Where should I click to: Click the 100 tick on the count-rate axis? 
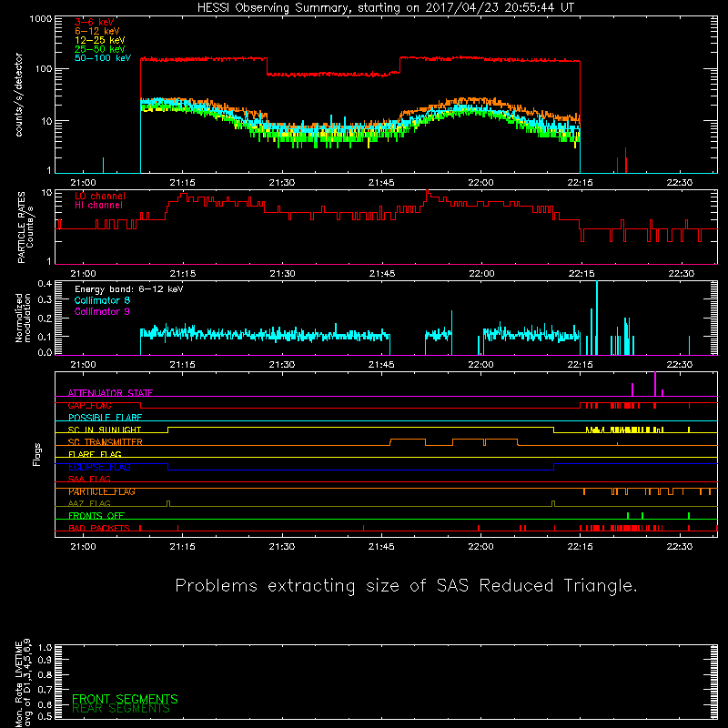44,69
